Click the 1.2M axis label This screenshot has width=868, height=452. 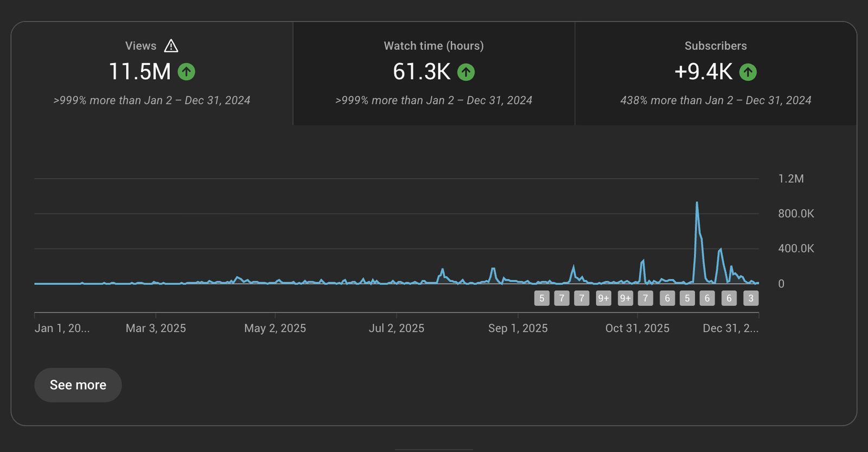pos(791,179)
